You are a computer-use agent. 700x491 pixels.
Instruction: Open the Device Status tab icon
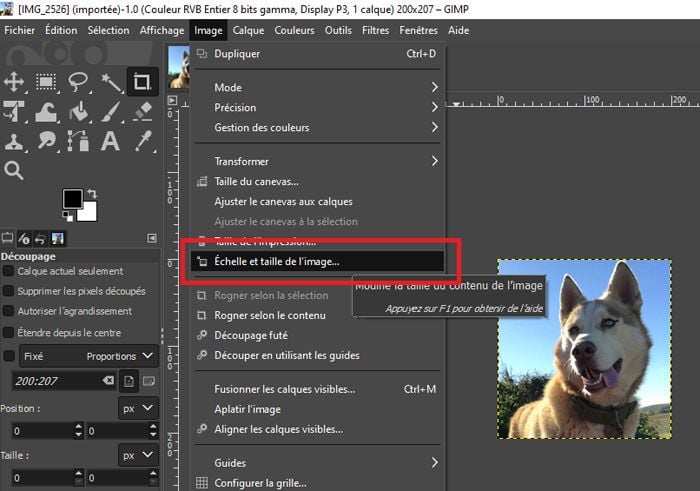[24, 239]
